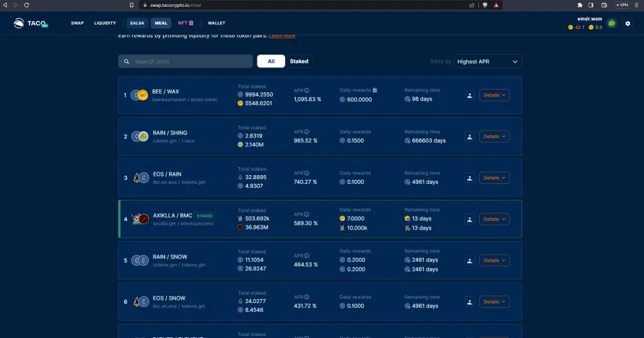The image size is (644, 338).
Task: Click the Learn more link
Action: pos(282,36)
